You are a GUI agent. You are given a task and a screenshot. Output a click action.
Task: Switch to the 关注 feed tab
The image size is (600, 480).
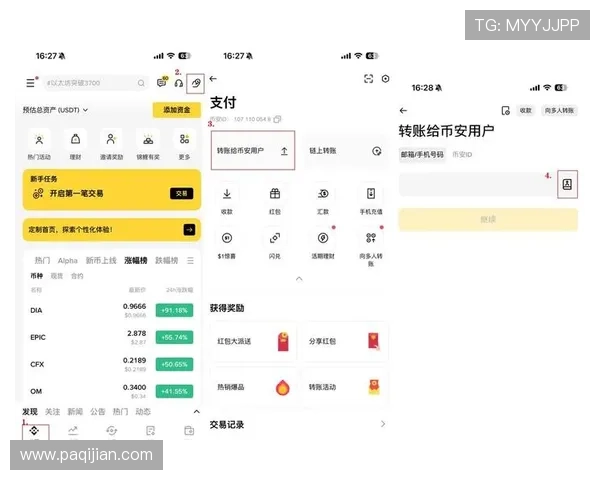tap(52, 412)
